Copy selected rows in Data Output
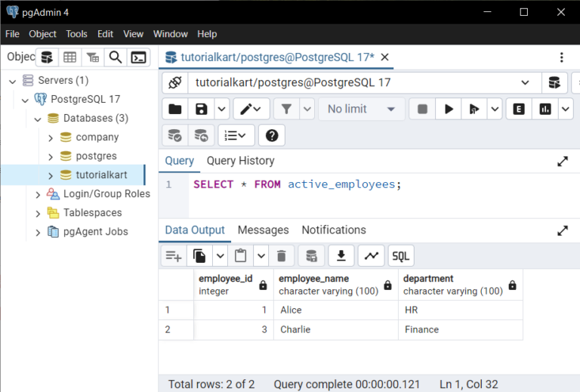Screen dimensions: 580x392 [199, 256]
